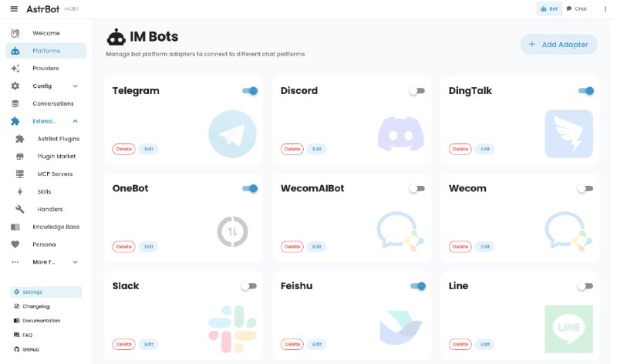This screenshot has width=617, height=364.
Task: Click the Add Adapter button
Action: (x=558, y=45)
